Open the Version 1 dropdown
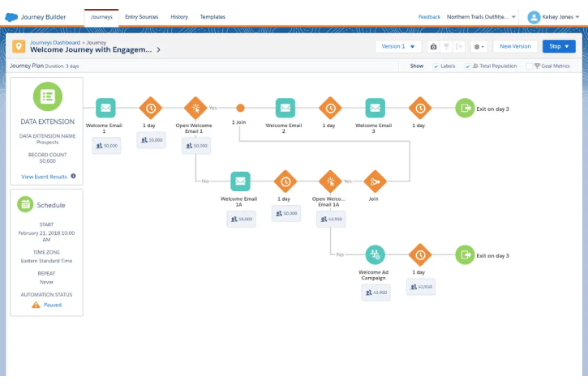 click(x=398, y=47)
